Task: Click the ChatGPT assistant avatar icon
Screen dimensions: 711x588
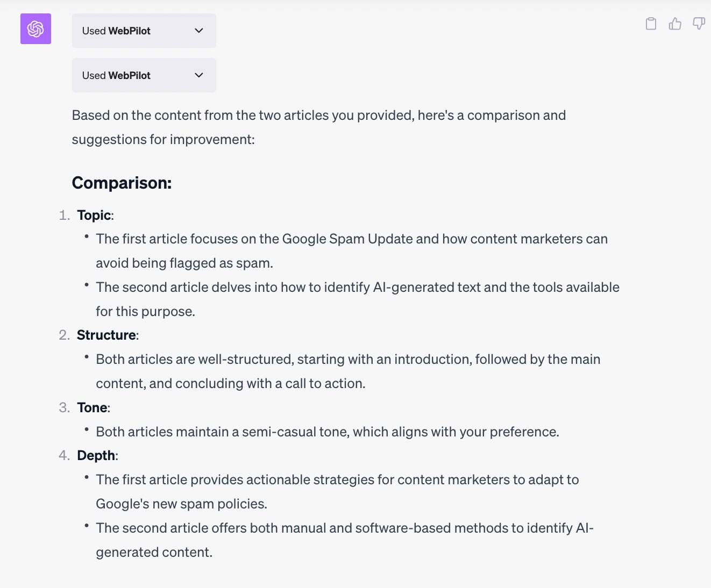Action: pos(35,28)
